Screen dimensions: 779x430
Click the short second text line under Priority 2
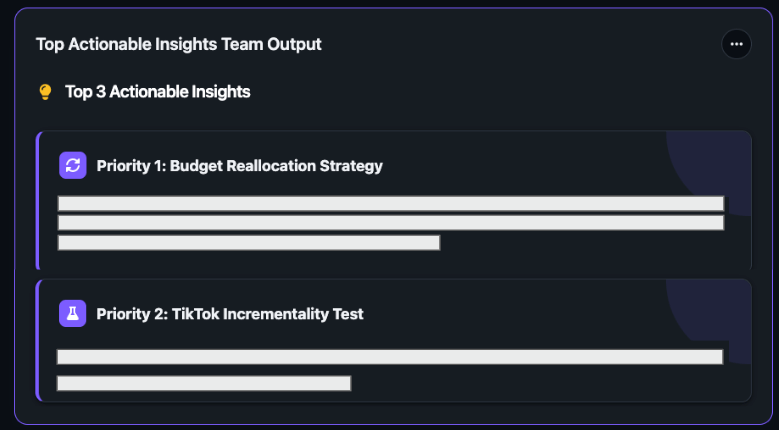click(x=204, y=383)
